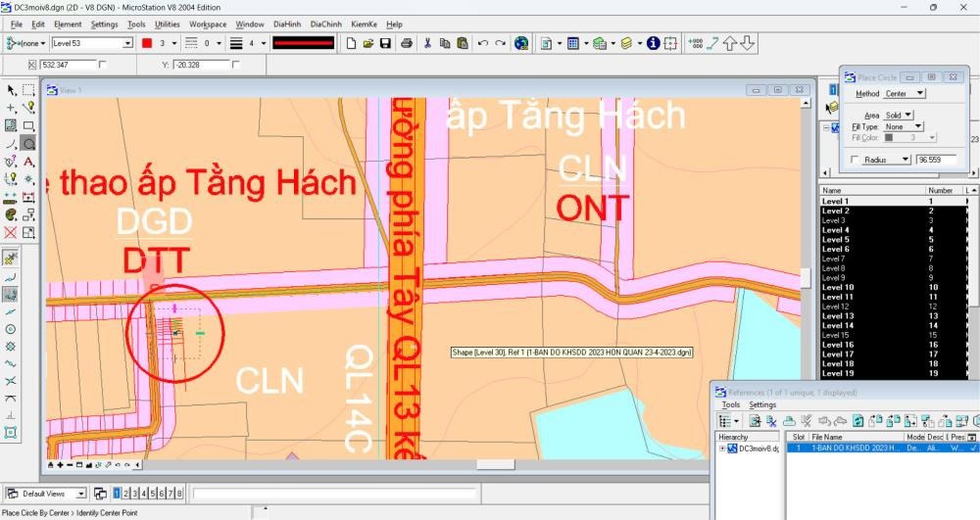Click the up arrow icon in the main toolbar
Viewport: 980px width, 520px height.
tap(730, 43)
